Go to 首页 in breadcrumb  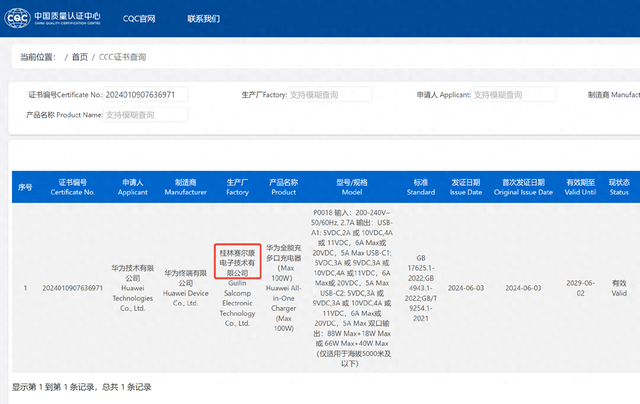tap(80, 57)
